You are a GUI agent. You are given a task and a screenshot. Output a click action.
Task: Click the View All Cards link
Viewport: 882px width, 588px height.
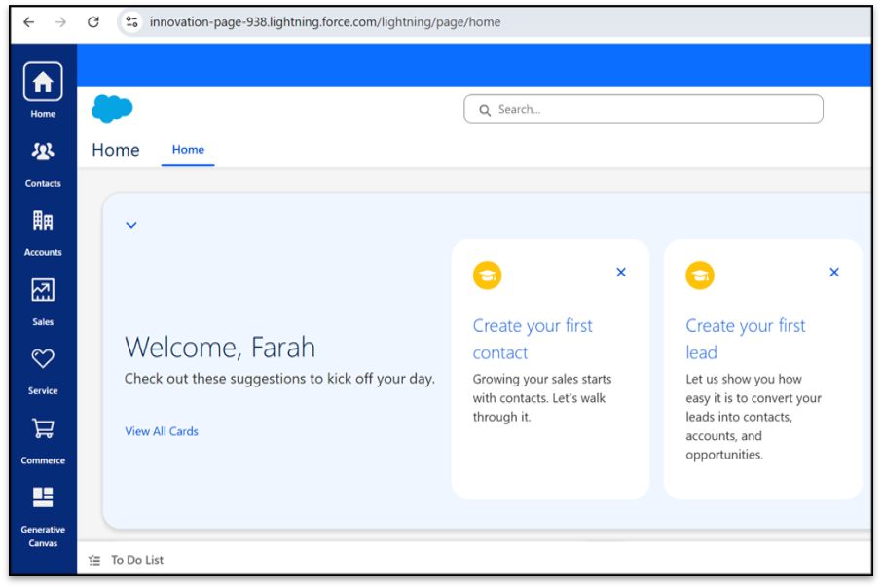point(162,430)
